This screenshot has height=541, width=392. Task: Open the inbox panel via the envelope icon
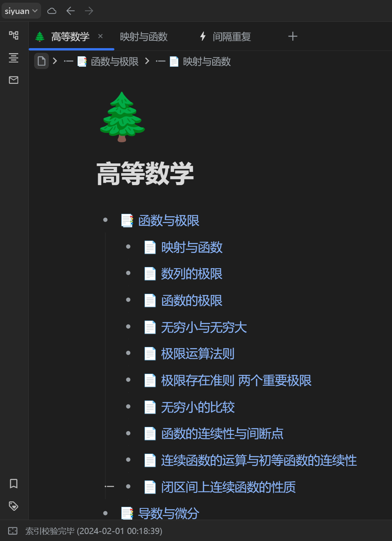coord(14,80)
